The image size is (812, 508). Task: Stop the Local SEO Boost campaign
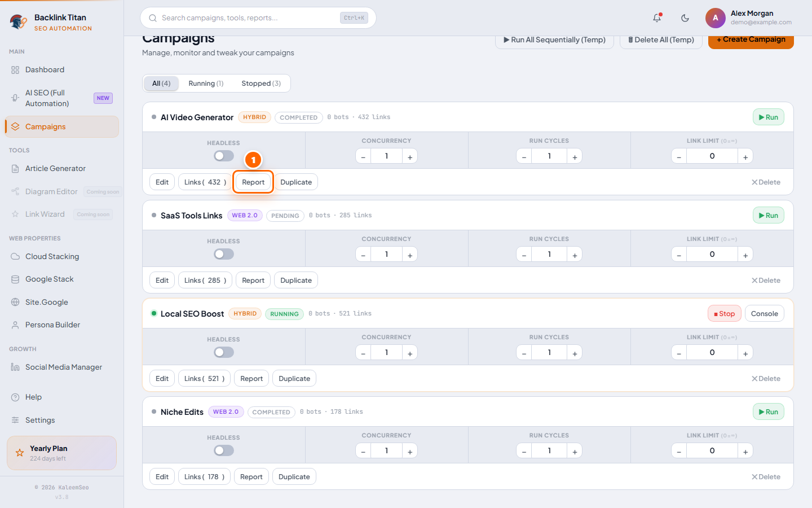[x=725, y=314]
